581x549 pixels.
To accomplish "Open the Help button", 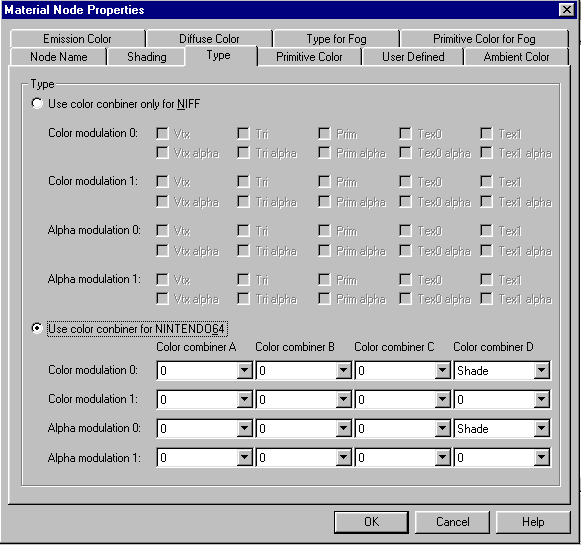I will click(533, 522).
